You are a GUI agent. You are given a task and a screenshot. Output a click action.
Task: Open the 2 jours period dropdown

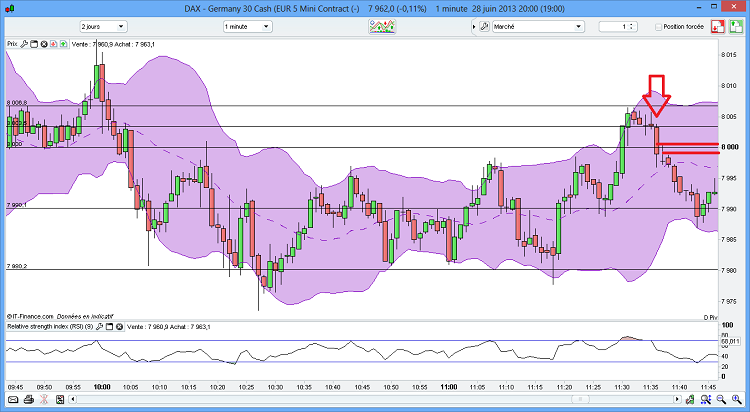point(103,27)
